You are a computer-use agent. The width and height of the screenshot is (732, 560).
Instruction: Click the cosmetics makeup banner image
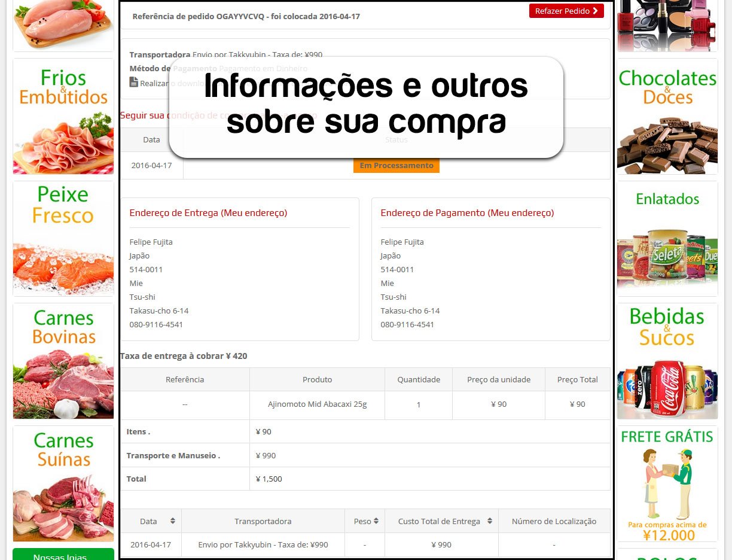pos(667,24)
